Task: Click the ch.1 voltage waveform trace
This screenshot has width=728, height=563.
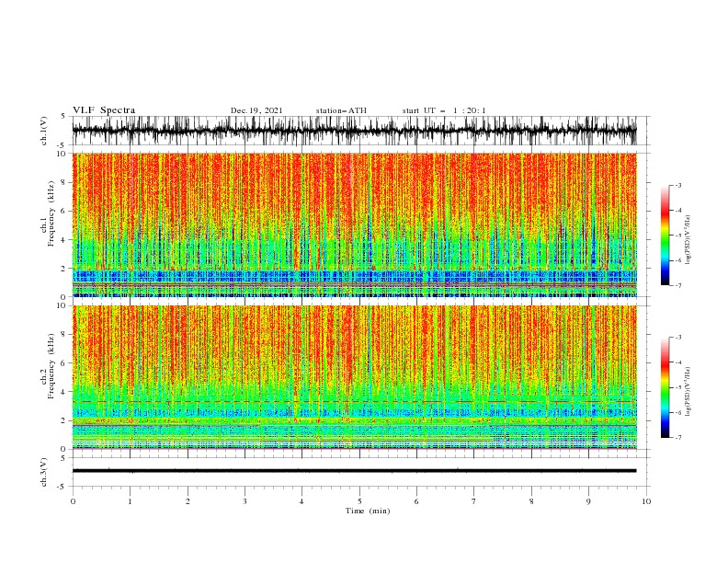Action: (x=354, y=131)
